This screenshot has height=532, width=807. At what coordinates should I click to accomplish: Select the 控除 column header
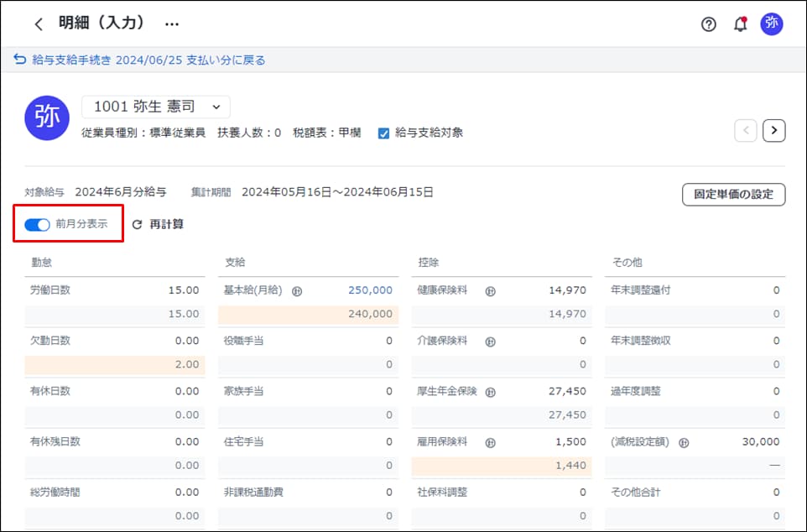coord(429,263)
